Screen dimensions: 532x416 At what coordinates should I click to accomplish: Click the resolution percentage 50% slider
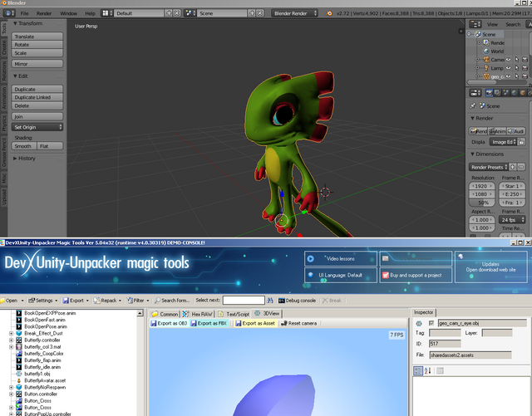[x=482, y=203]
